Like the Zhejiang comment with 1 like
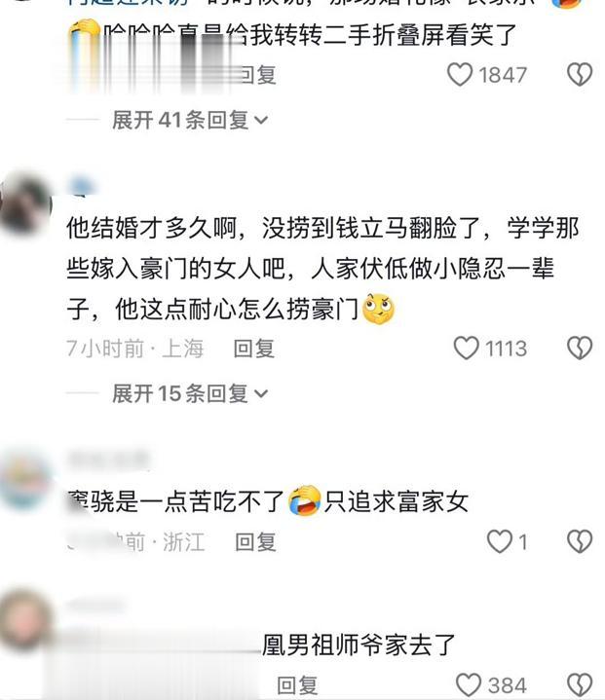Image resolution: width=605 pixels, height=700 pixels. [x=499, y=542]
